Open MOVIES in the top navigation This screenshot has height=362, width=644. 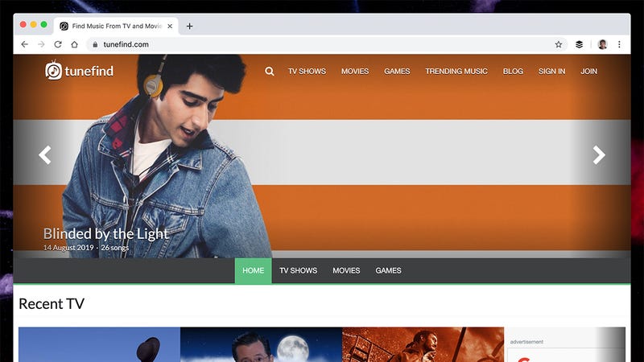pyautogui.click(x=355, y=72)
